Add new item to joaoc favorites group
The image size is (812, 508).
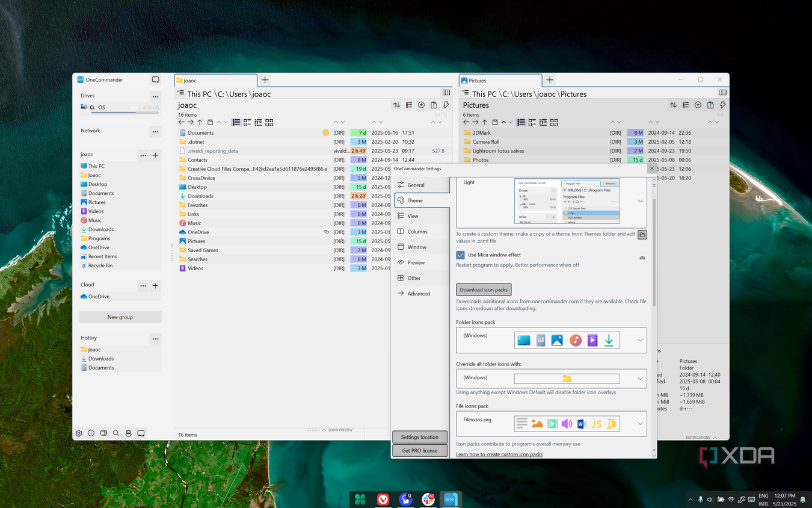click(155, 155)
